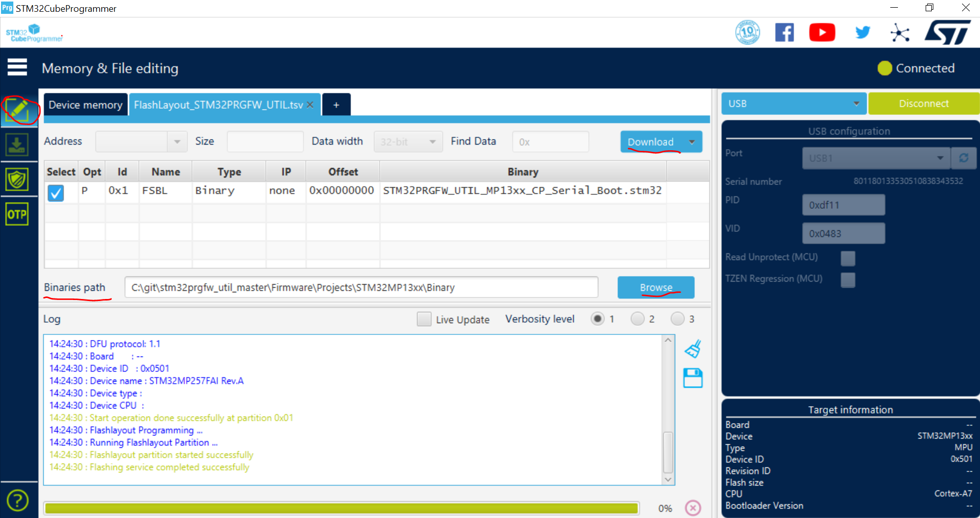Open Download button dropdown arrow
The width and height of the screenshot is (980, 518).
tap(692, 142)
